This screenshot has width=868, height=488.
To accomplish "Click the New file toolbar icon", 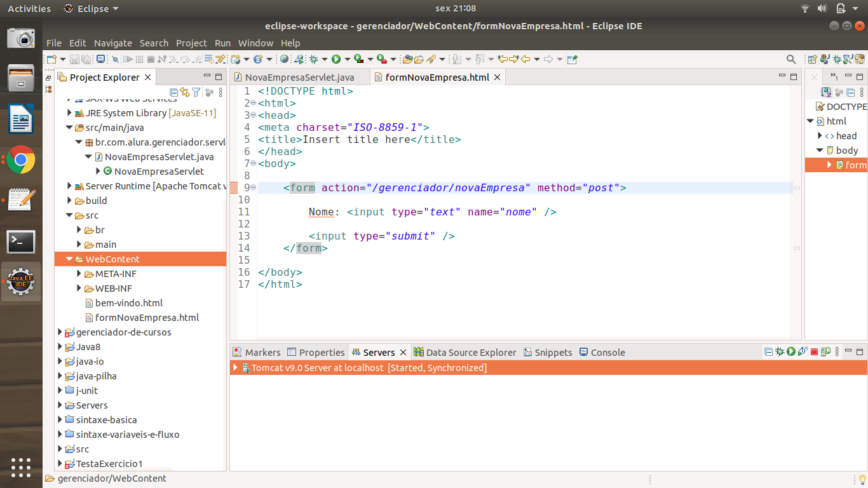I will click(x=51, y=59).
